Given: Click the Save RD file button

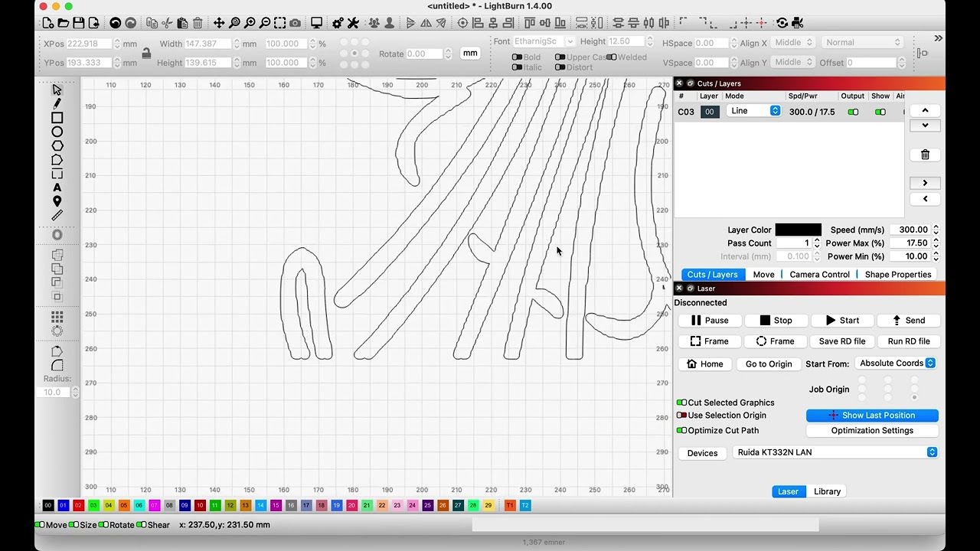Looking at the screenshot, I should 842,341.
